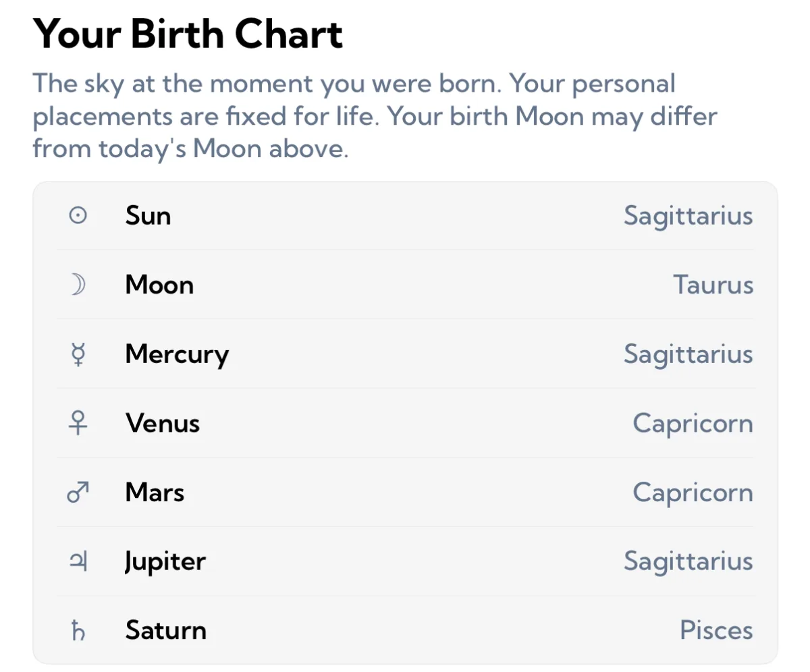Click the Mars planetary symbol icon
This screenshot has width=810, height=672.
click(x=78, y=493)
